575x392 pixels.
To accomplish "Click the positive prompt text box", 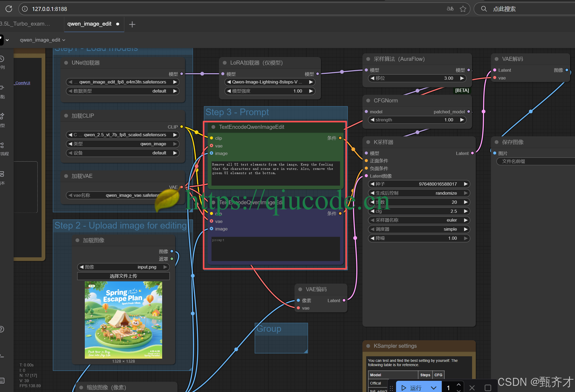I will tap(276, 173).
